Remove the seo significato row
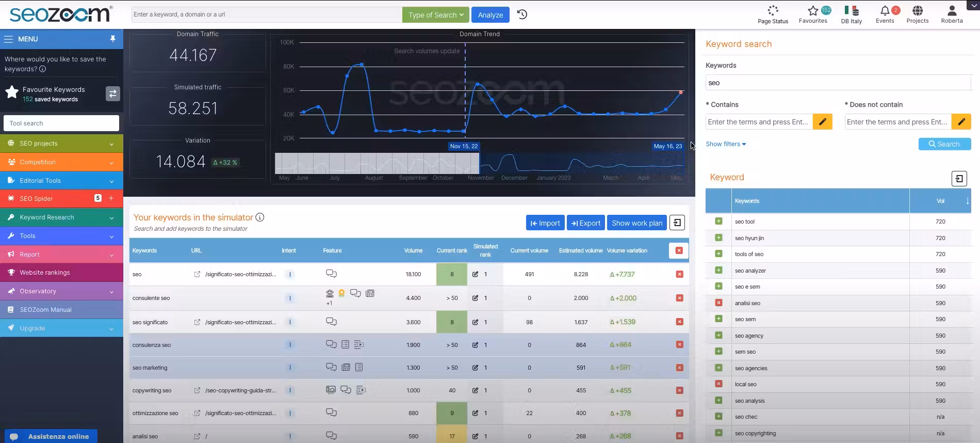 coord(679,322)
